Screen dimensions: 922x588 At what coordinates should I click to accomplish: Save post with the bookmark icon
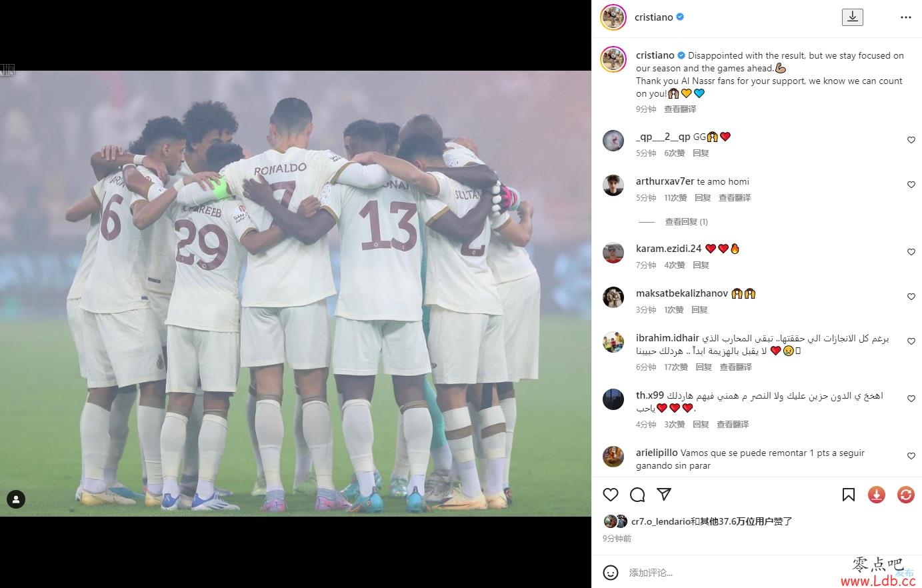[849, 495]
